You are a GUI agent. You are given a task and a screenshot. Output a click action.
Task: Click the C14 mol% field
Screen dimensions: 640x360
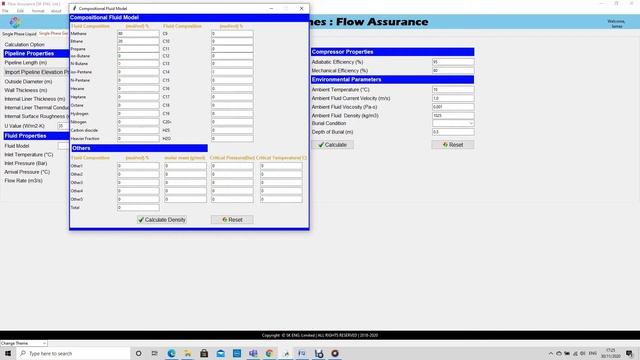tap(232, 72)
